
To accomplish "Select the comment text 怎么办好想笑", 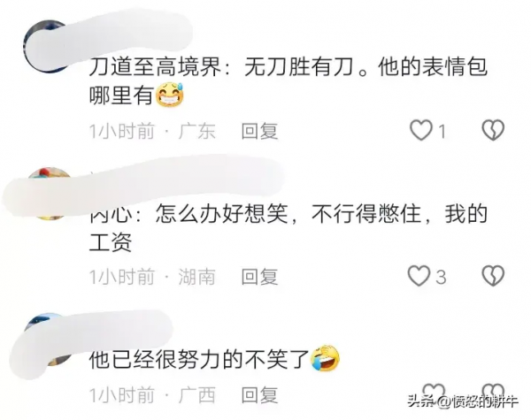I will (221, 214).
